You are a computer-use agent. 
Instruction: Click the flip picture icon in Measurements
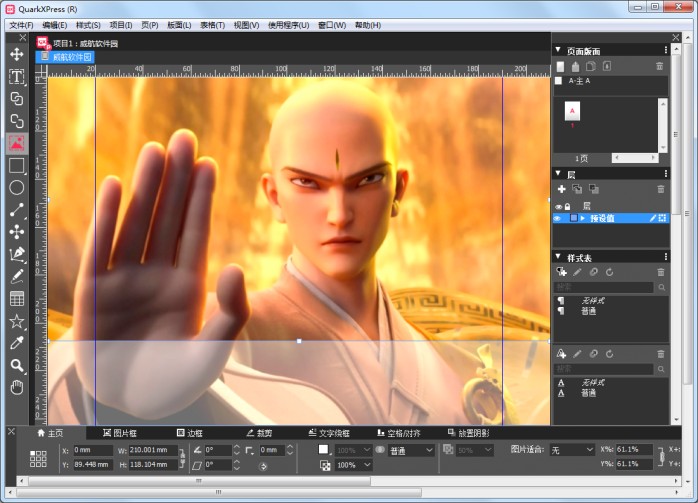coord(263,466)
